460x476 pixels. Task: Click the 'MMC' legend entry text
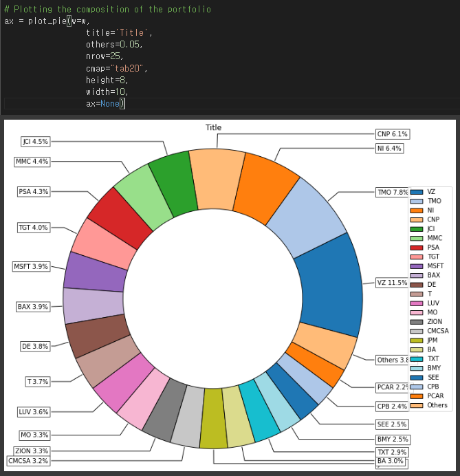pos(435,238)
